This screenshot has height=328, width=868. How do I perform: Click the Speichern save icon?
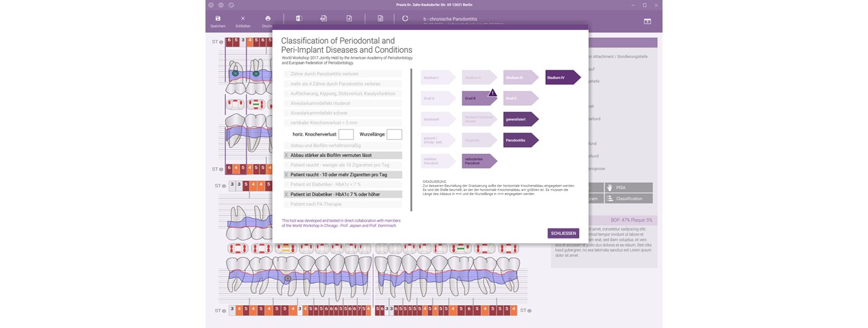[218, 19]
